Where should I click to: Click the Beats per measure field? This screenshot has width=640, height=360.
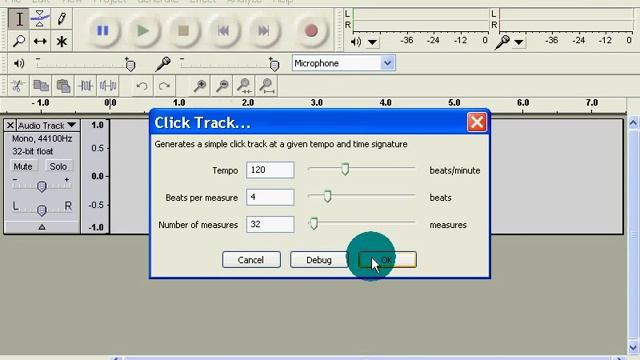(x=270, y=197)
